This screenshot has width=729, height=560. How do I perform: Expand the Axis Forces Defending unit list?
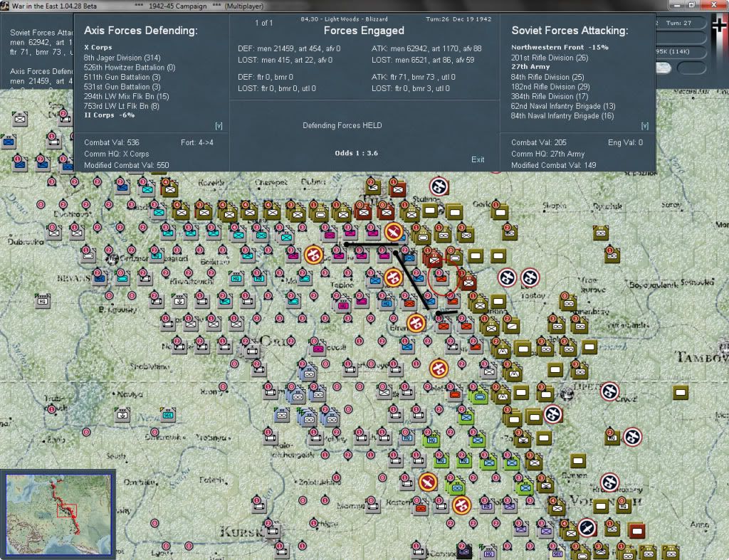coord(219,126)
